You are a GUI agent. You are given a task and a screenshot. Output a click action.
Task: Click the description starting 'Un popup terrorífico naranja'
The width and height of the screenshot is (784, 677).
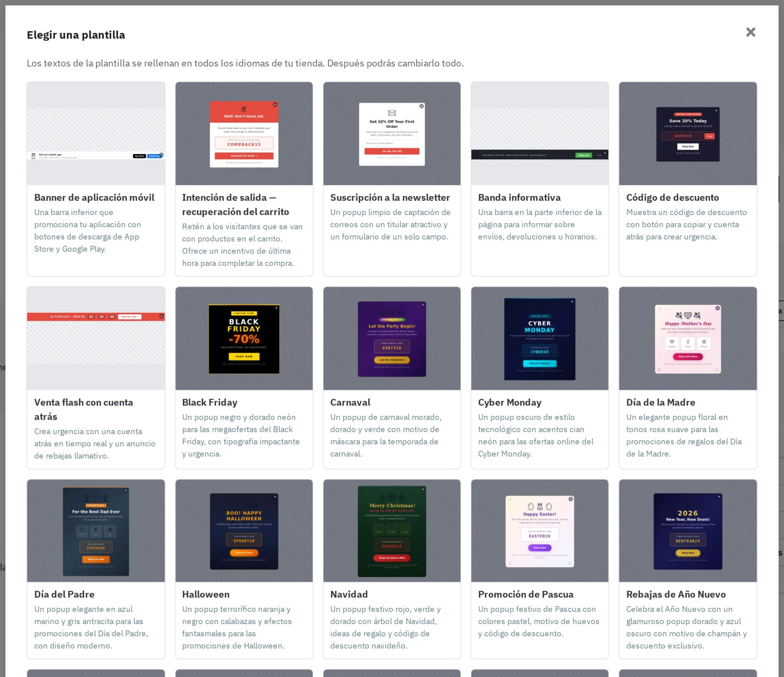pyautogui.click(x=237, y=627)
